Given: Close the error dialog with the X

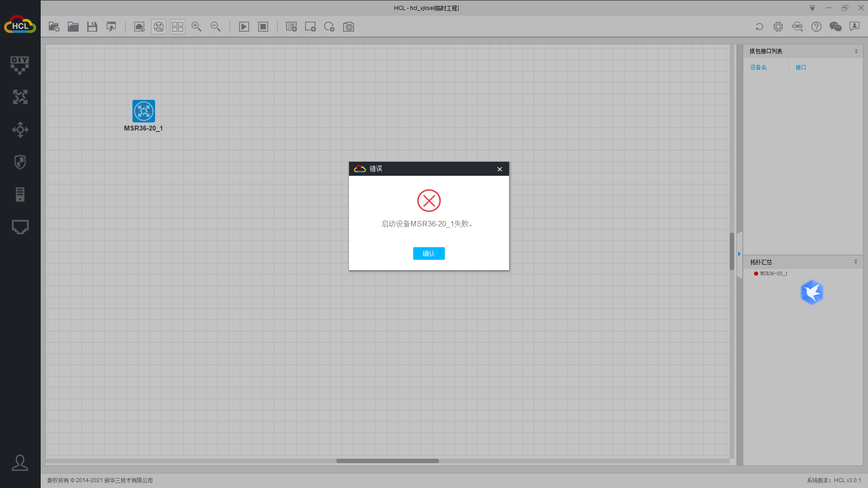Looking at the screenshot, I should tap(500, 169).
